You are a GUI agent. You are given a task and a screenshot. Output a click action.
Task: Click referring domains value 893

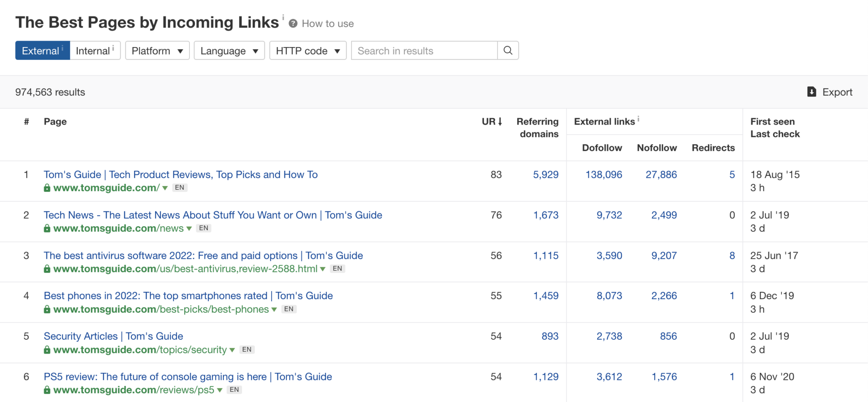pos(550,336)
